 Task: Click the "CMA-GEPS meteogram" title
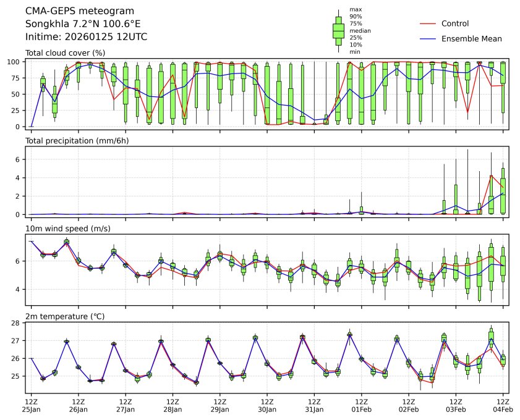[75, 12]
